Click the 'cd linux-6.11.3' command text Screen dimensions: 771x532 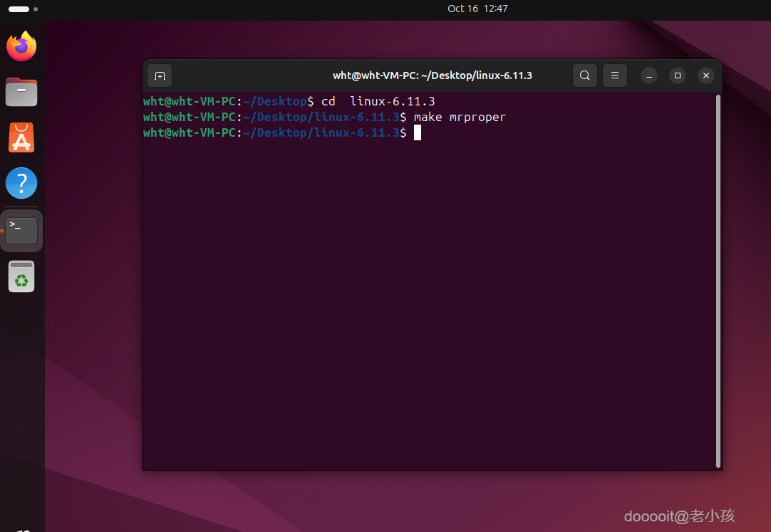click(x=378, y=102)
